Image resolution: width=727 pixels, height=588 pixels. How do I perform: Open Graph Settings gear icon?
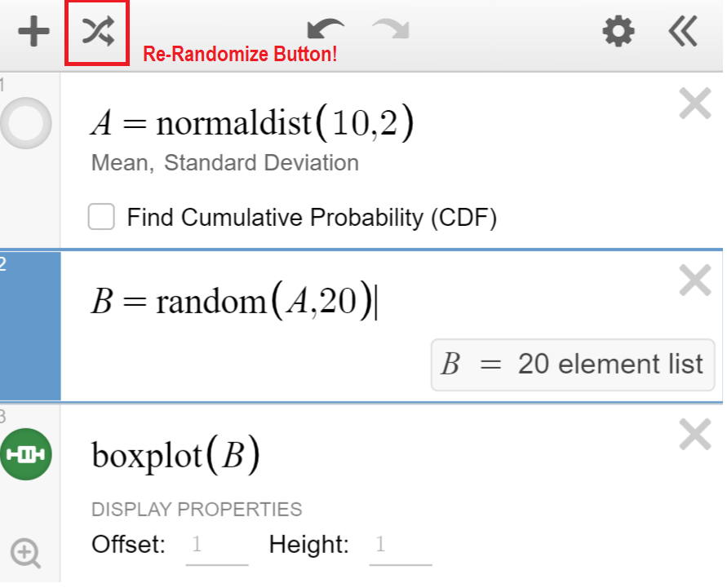click(618, 32)
